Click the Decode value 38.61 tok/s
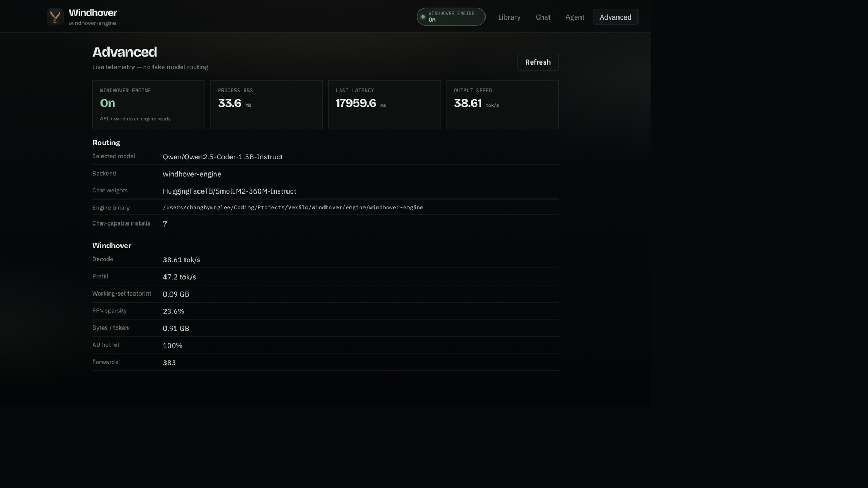Viewport: 868px width, 488px height. coord(182,260)
